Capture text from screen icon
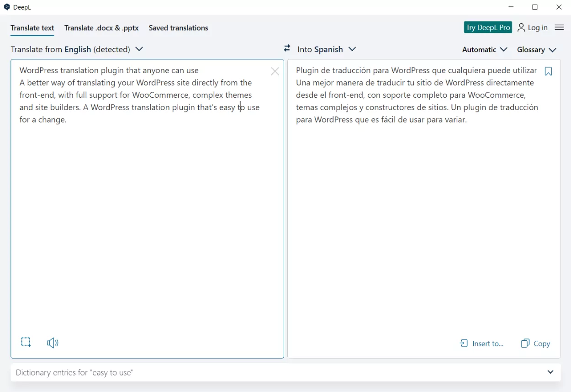 26,342
